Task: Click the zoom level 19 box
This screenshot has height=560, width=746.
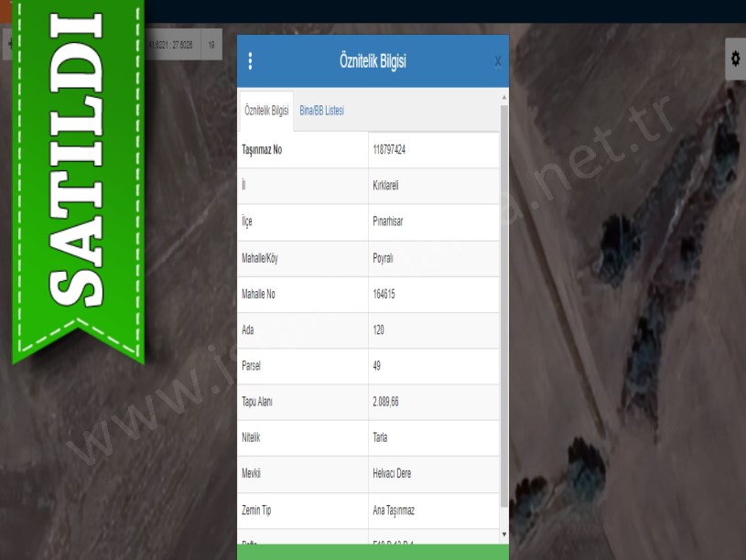Action: point(211,44)
